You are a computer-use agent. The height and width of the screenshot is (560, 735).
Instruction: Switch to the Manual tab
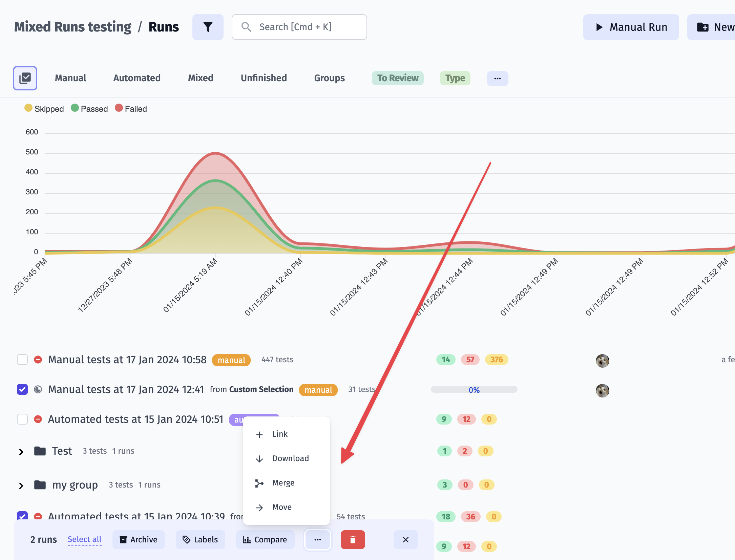pos(70,78)
